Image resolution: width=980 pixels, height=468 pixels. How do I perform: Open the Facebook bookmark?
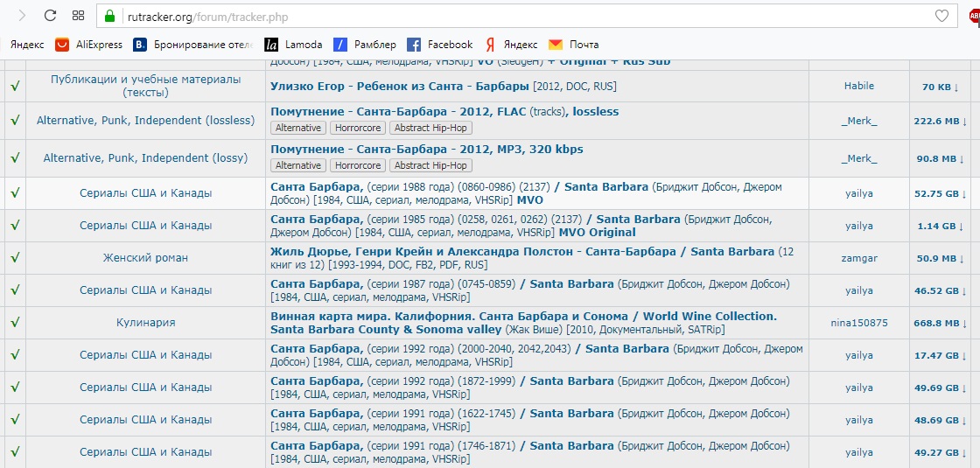439,45
